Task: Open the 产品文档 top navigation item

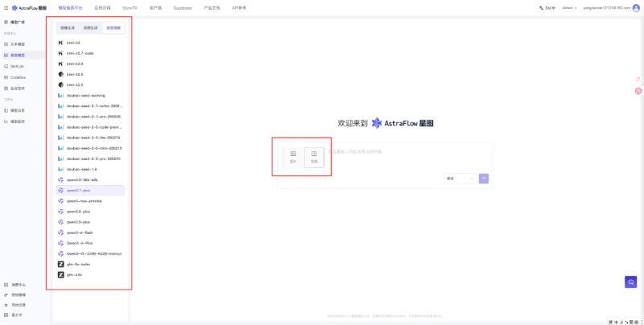Action: (212, 8)
